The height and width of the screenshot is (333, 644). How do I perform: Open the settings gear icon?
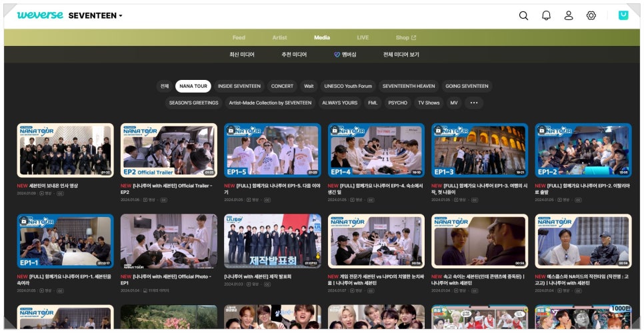(x=591, y=15)
